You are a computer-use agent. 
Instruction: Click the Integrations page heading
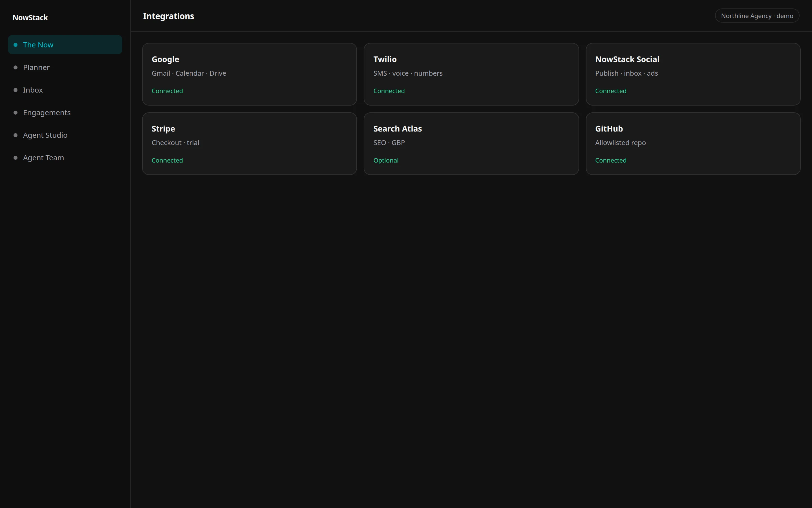168,16
